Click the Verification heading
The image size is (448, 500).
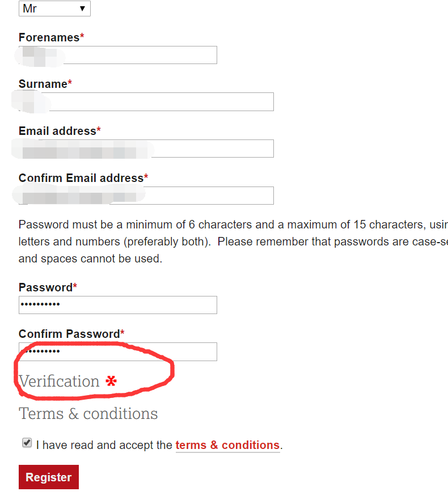click(x=59, y=381)
